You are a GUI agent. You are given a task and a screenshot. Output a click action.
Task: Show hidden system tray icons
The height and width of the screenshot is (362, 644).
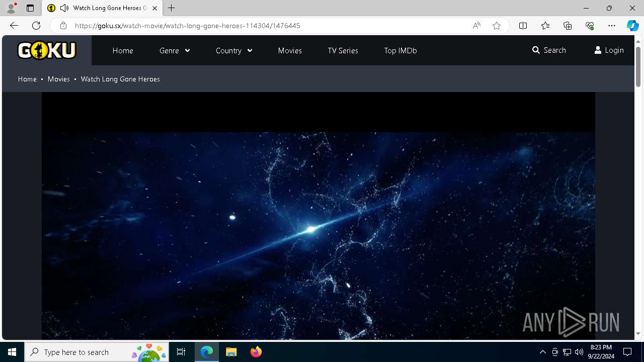pos(542,352)
